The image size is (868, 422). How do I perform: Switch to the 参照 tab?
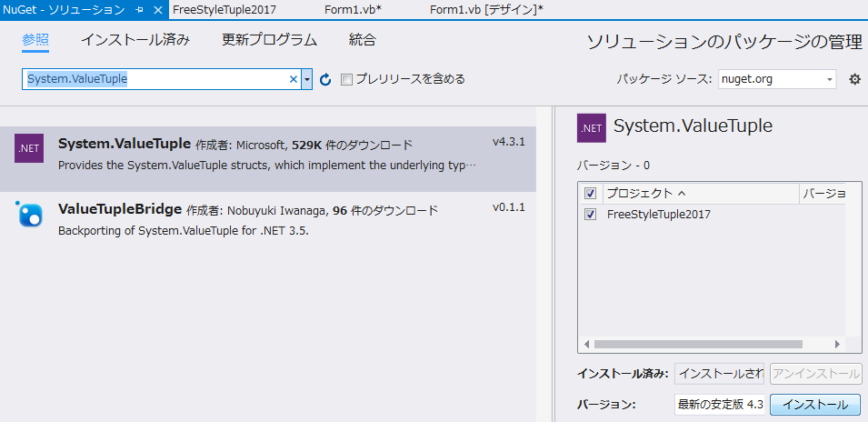click(x=35, y=40)
